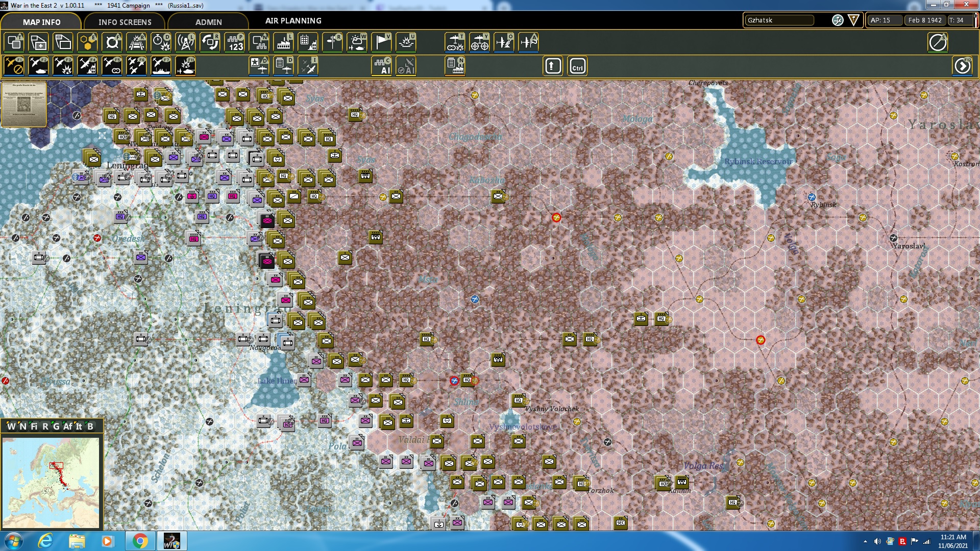Image resolution: width=980 pixels, height=551 pixels.
Task: Click the Ctrl modifier button
Action: [576, 66]
